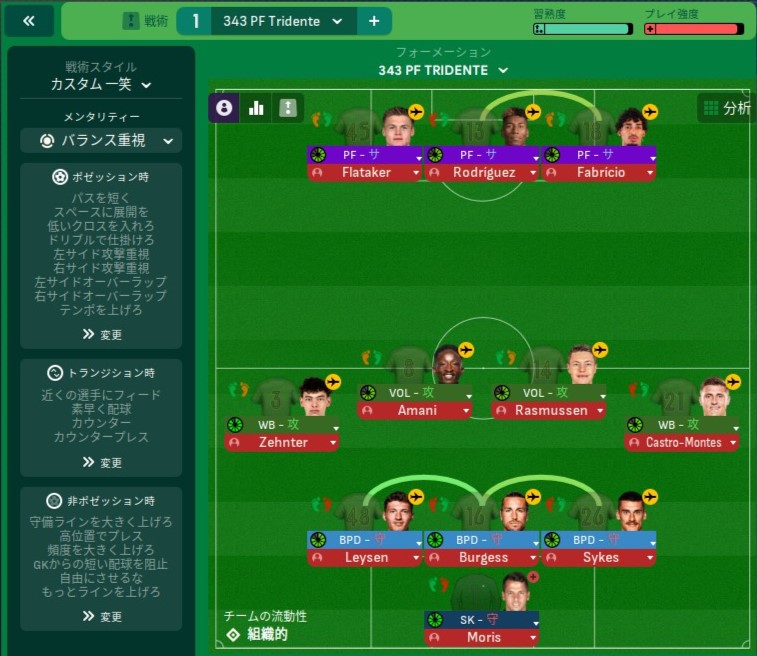Switch pitch view to shirt familiarity icon
Viewport: 757px width, 656px height.
pos(288,108)
